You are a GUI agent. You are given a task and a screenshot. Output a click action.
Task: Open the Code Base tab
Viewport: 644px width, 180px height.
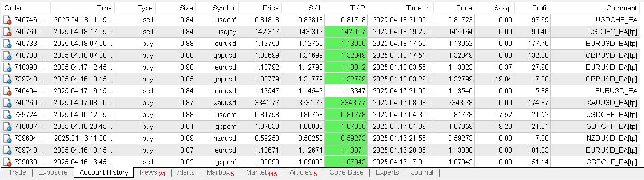coord(346,172)
